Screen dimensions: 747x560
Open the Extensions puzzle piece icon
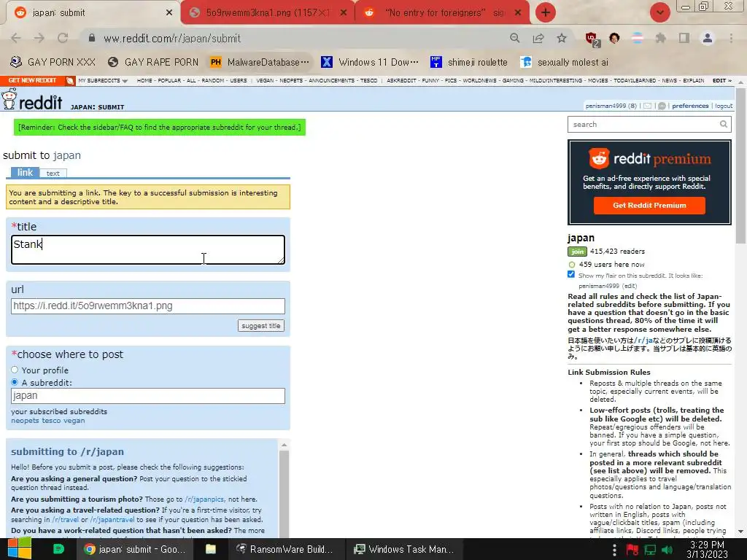[x=660, y=38]
